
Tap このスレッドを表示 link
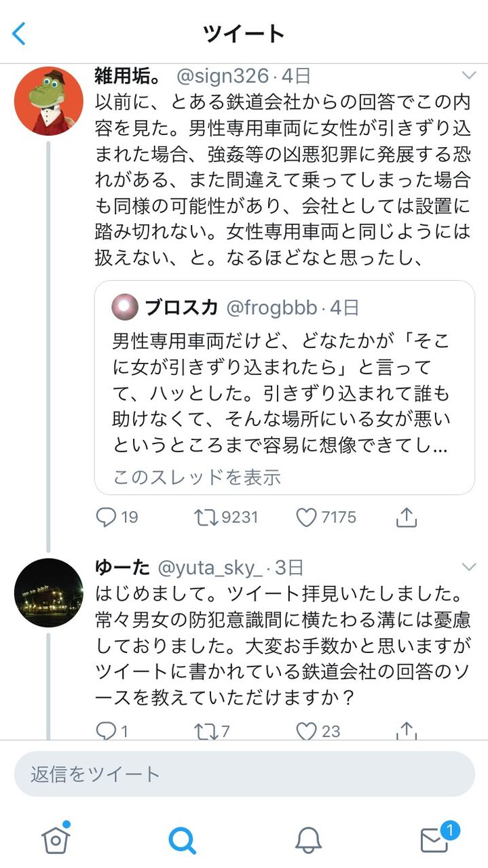196,477
